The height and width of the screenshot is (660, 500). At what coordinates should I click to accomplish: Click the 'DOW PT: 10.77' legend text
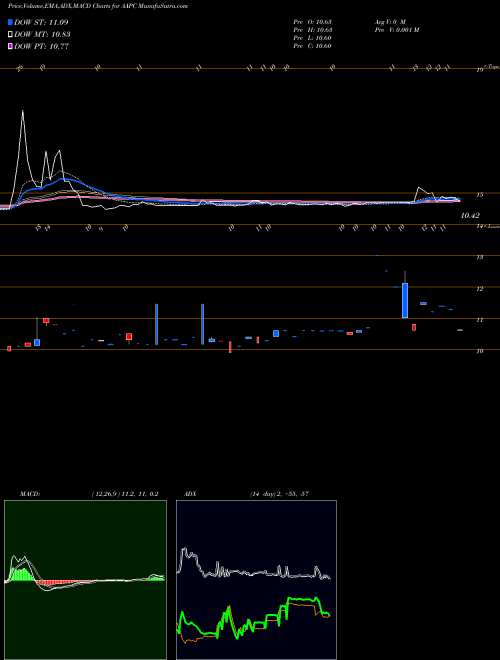coord(41,46)
